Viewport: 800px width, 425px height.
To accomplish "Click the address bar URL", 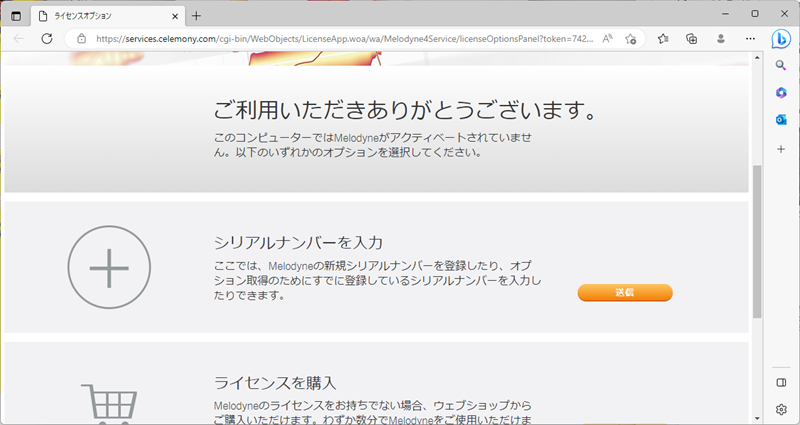I will click(x=345, y=39).
